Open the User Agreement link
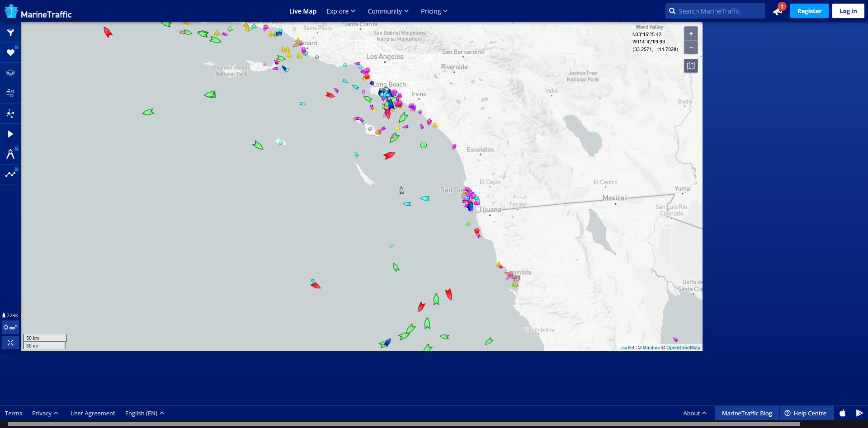This screenshot has width=868, height=428. point(93,413)
